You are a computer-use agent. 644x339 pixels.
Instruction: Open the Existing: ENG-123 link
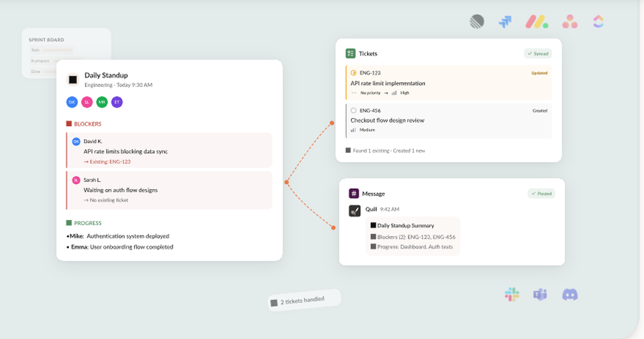tap(107, 161)
